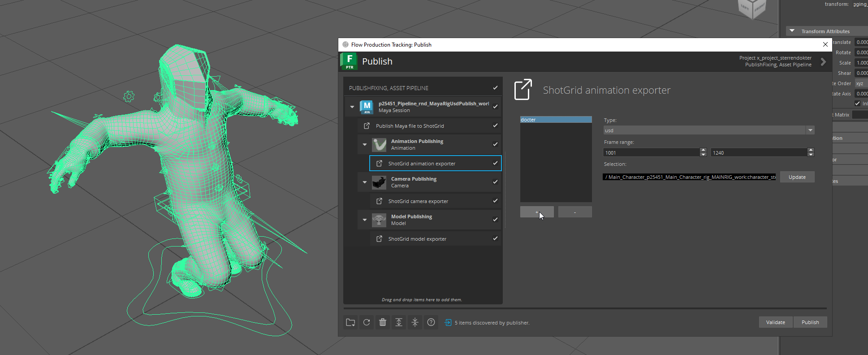Click the Update selection button
This screenshot has width=868, height=355.
(x=797, y=177)
